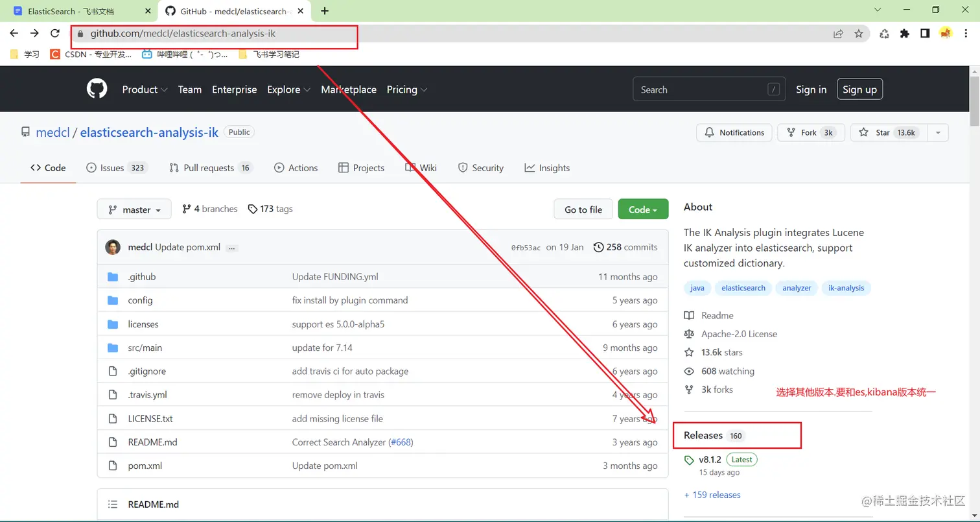Open the src/main folder

point(145,348)
